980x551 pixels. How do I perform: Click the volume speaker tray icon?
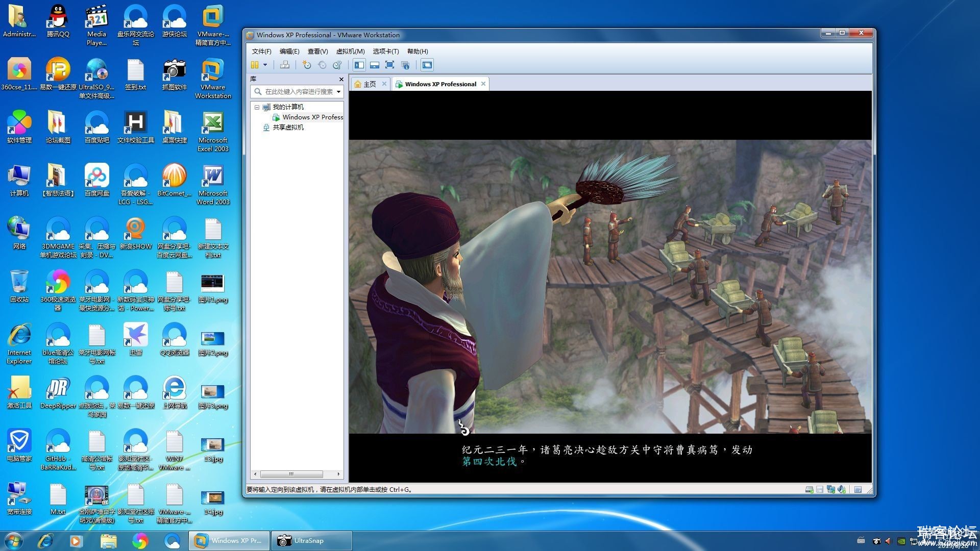point(888,541)
